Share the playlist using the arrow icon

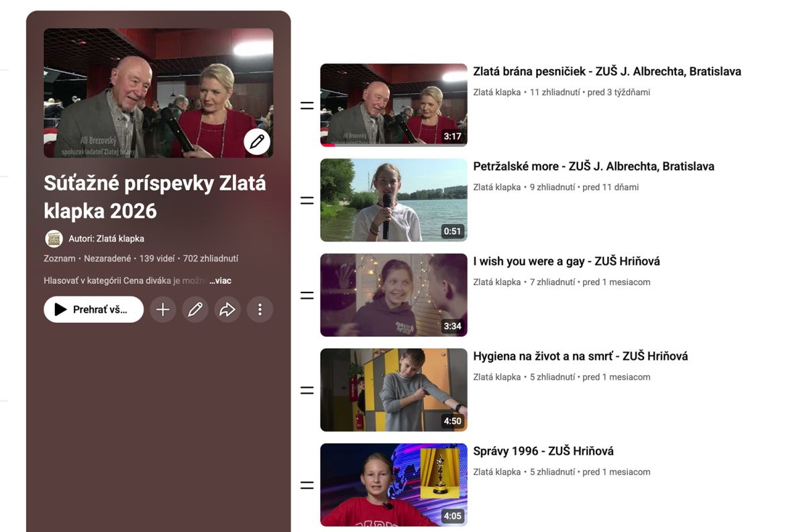(x=227, y=309)
